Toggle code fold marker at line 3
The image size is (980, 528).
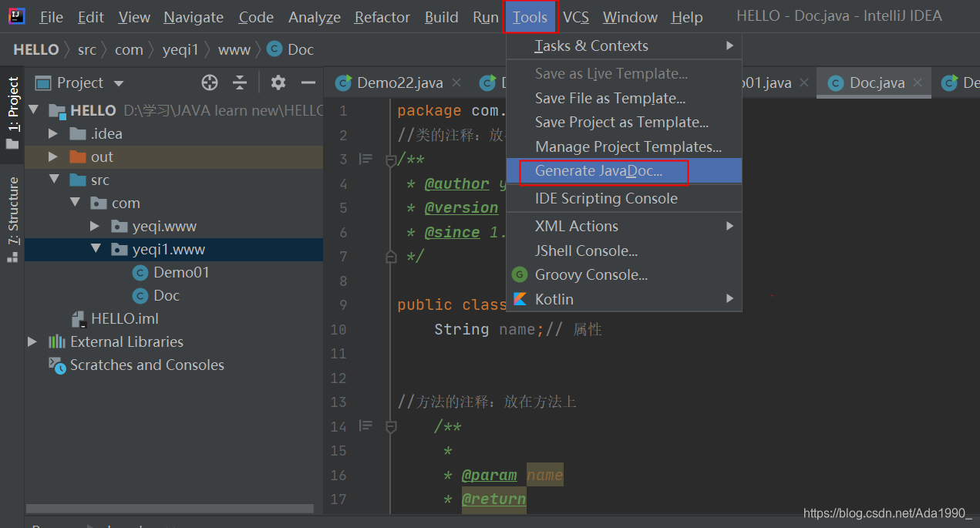391,160
